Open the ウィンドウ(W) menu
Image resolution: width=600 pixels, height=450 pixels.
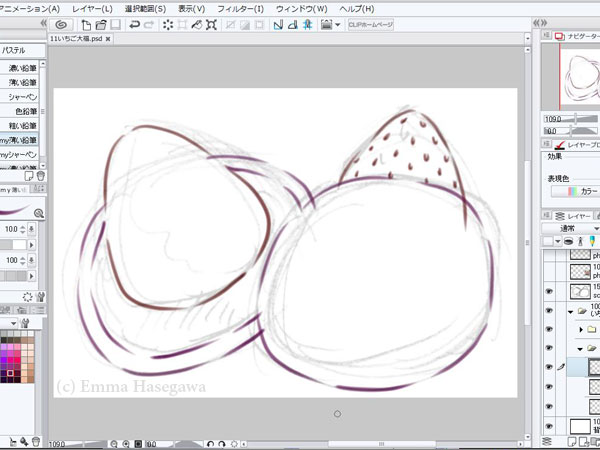[302, 8]
